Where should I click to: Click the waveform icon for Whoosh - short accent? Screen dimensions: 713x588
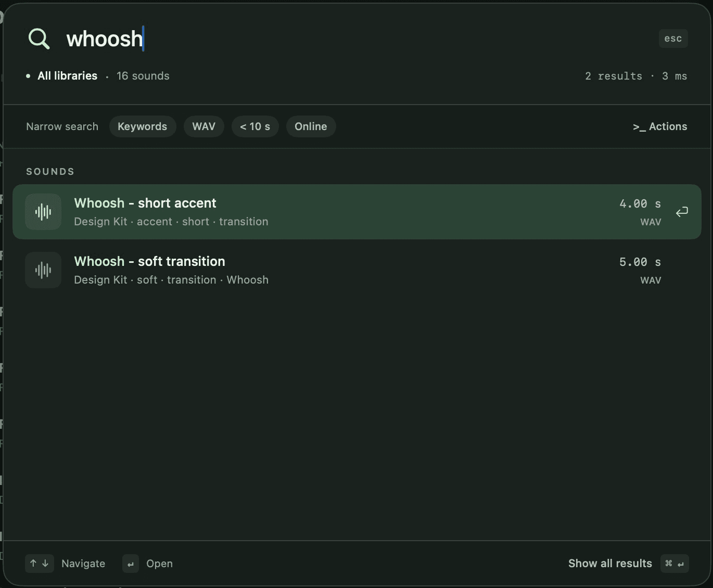[x=43, y=212]
